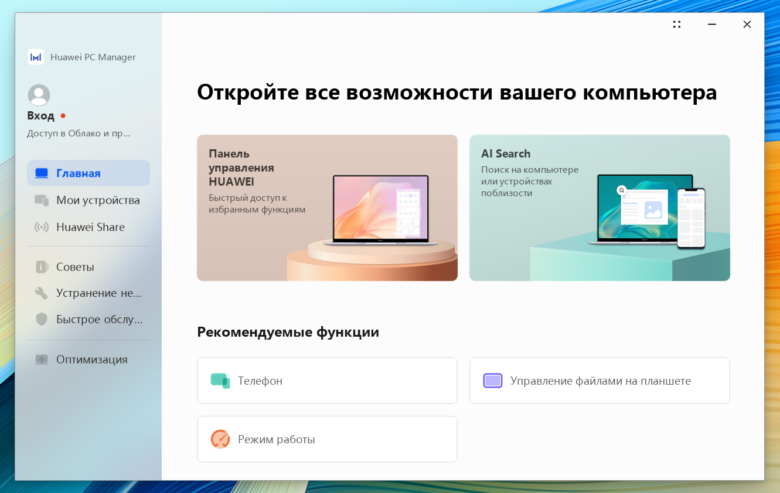Open the Оптимизация section
The width and height of the screenshot is (780, 493).
pyautogui.click(x=89, y=359)
